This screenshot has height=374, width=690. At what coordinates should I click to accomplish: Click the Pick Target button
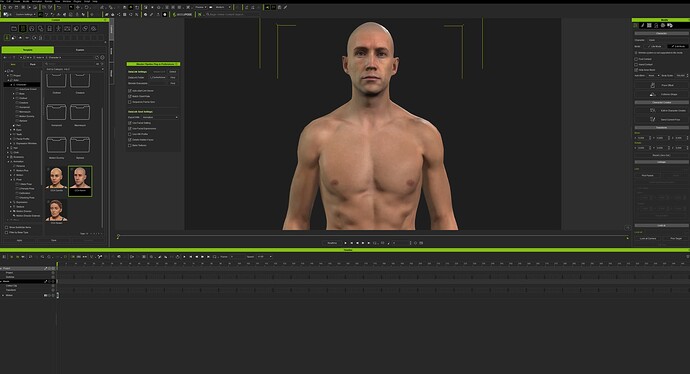click(676, 238)
